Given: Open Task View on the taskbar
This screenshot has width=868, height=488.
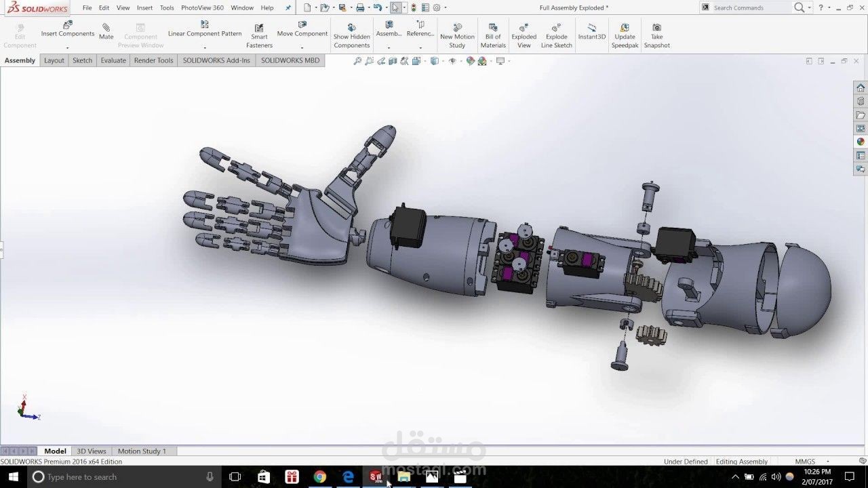Looking at the screenshot, I should (x=235, y=477).
